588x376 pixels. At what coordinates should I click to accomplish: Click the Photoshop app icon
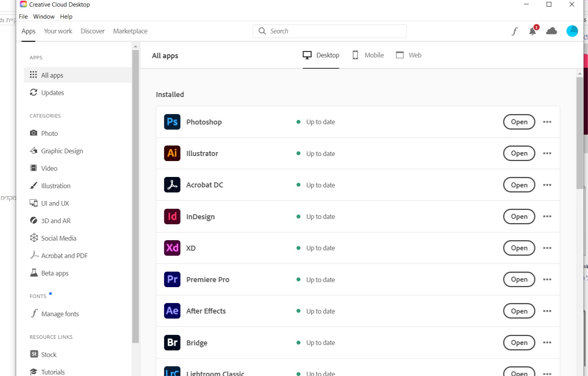click(x=172, y=122)
